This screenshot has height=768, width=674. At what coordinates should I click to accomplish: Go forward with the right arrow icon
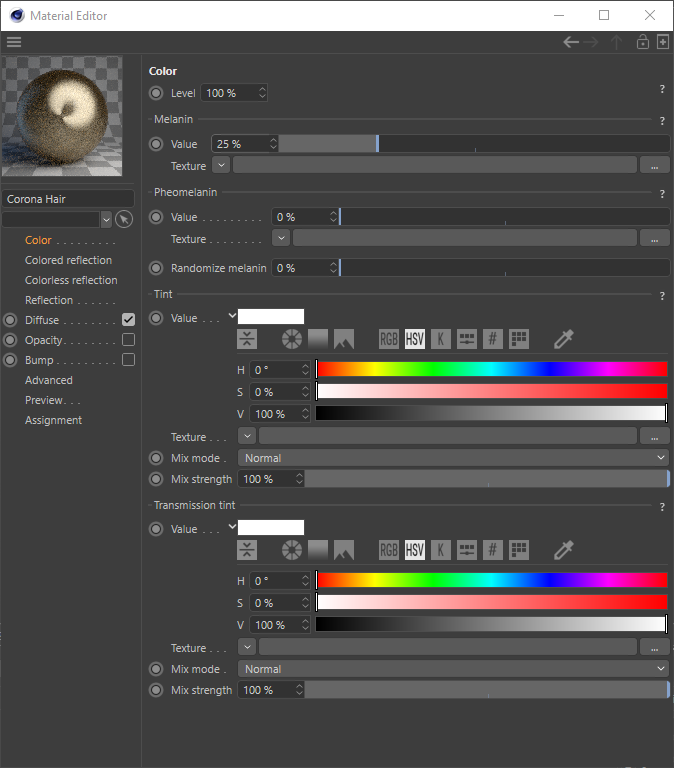pyautogui.click(x=591, y=42)
